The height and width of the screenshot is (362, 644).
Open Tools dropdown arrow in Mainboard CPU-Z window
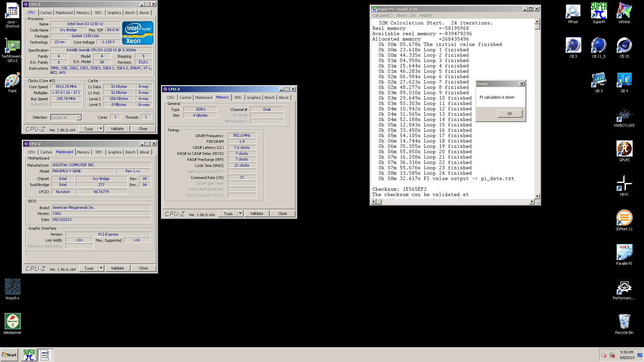coord(101,268)
